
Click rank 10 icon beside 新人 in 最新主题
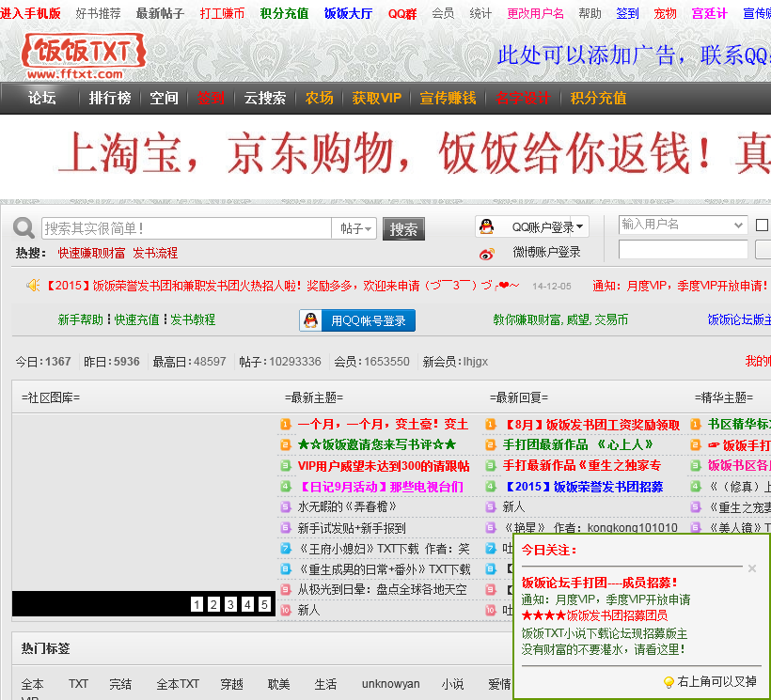point(286,610)
